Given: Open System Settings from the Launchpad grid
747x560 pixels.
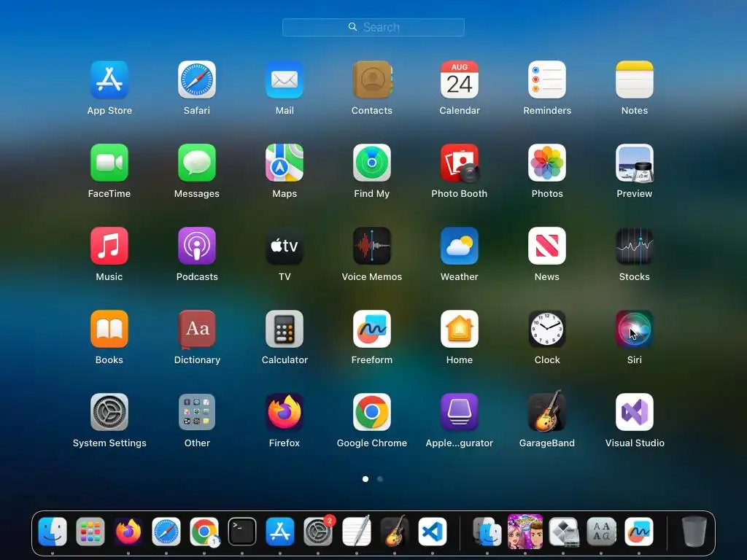Looking at the screenshot, I should click(x=109, y=412).
